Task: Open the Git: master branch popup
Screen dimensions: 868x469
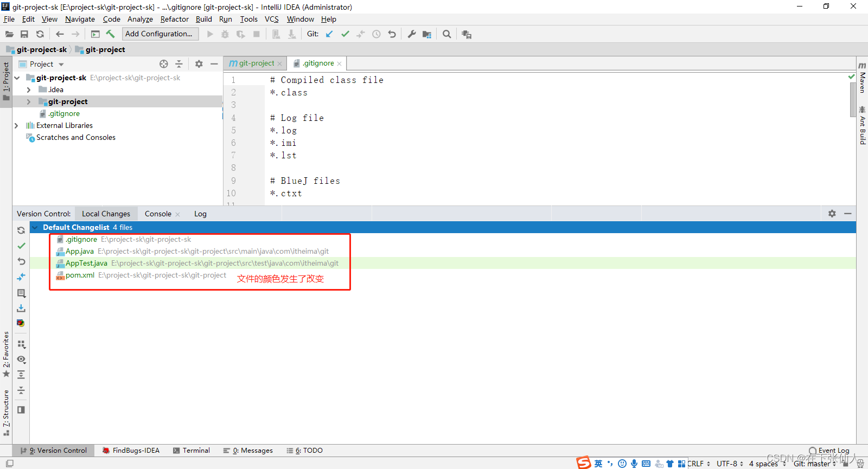Action: (x=814, y=464)
